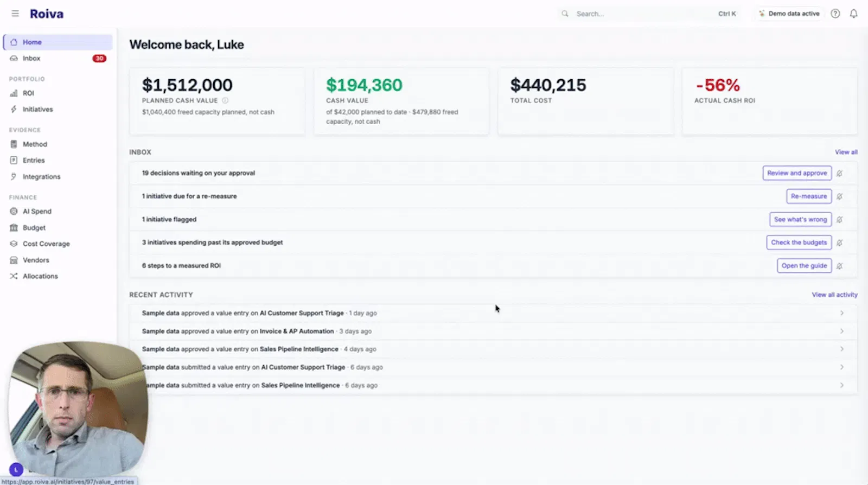Image resolution: width=868 pixels, height=485 pixels.
Task: Click the Review and approve button
Action: (x=797, y=173)
